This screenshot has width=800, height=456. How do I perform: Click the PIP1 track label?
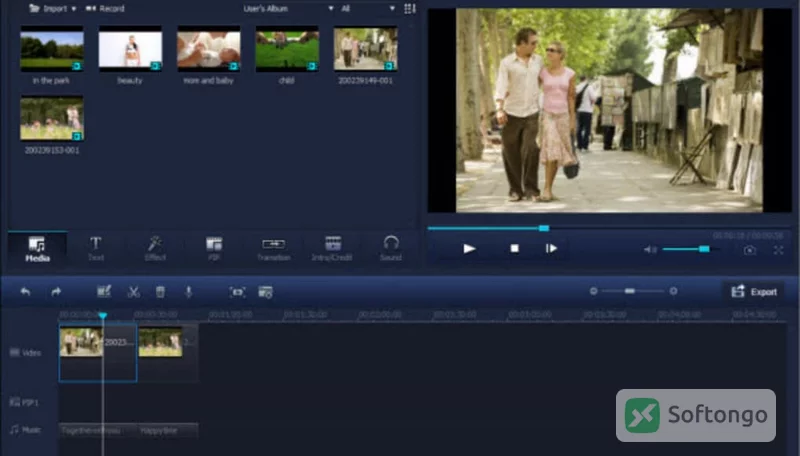(x=24, y=402)
